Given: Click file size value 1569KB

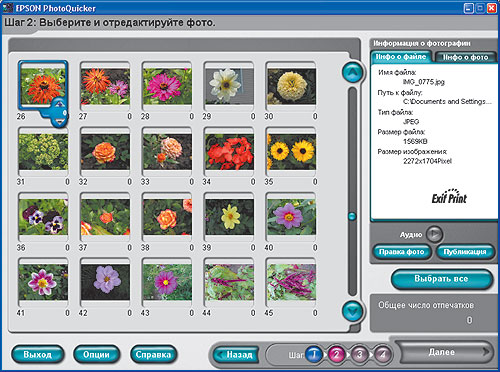Looking at the screenshot, I should [415, 141].
